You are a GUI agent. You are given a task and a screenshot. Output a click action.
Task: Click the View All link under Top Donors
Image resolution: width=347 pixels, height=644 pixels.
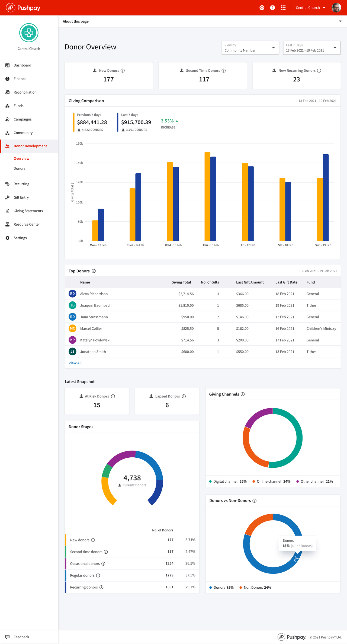tap(75, 363)
